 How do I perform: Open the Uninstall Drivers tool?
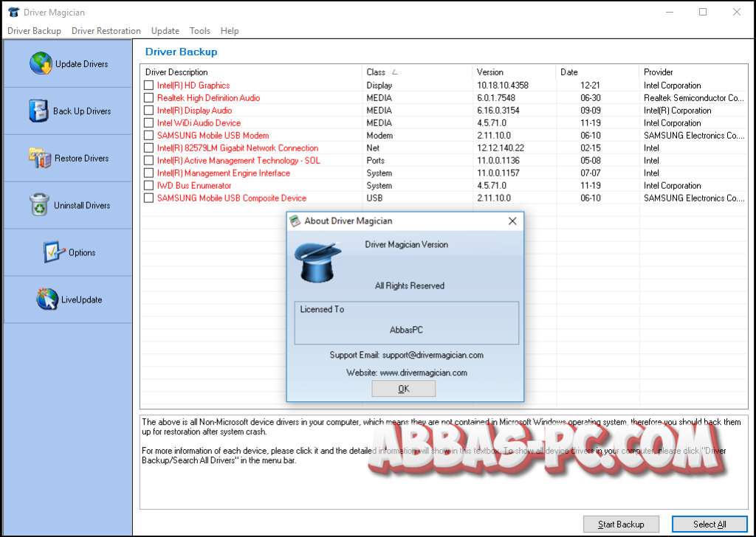pos(67,205)
